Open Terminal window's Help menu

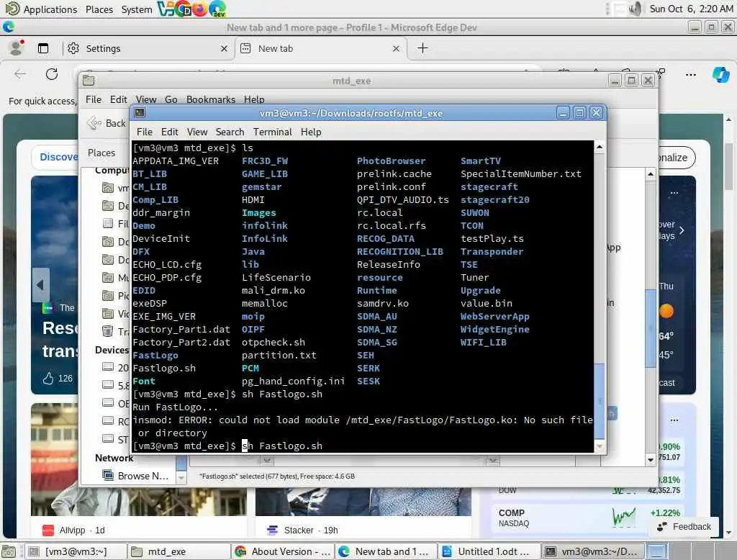311,132
